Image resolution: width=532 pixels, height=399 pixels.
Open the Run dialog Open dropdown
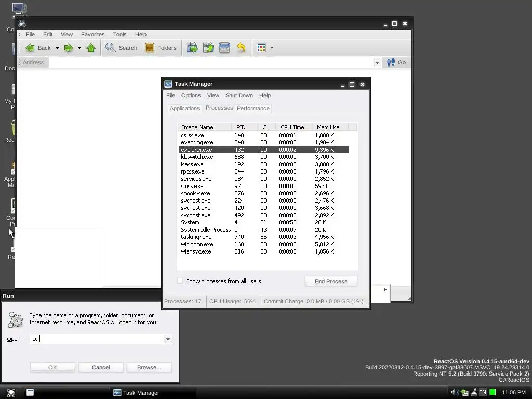pyautogui.click(x=168, y=339)
